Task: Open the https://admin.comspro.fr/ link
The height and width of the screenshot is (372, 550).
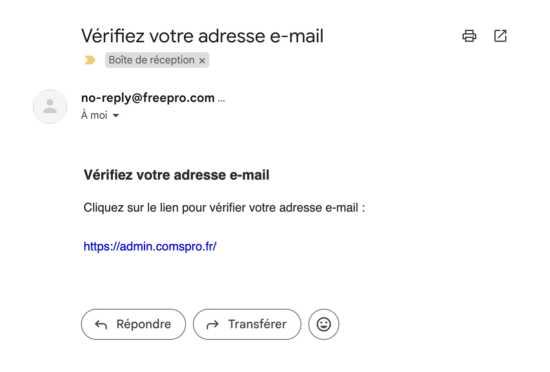Action: point(150,246)
